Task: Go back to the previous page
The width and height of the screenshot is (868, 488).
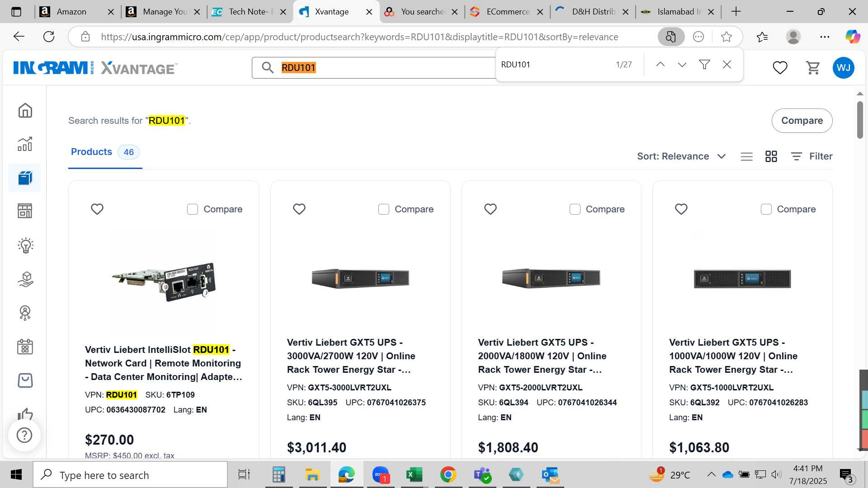Action: (x=19, y=37)
